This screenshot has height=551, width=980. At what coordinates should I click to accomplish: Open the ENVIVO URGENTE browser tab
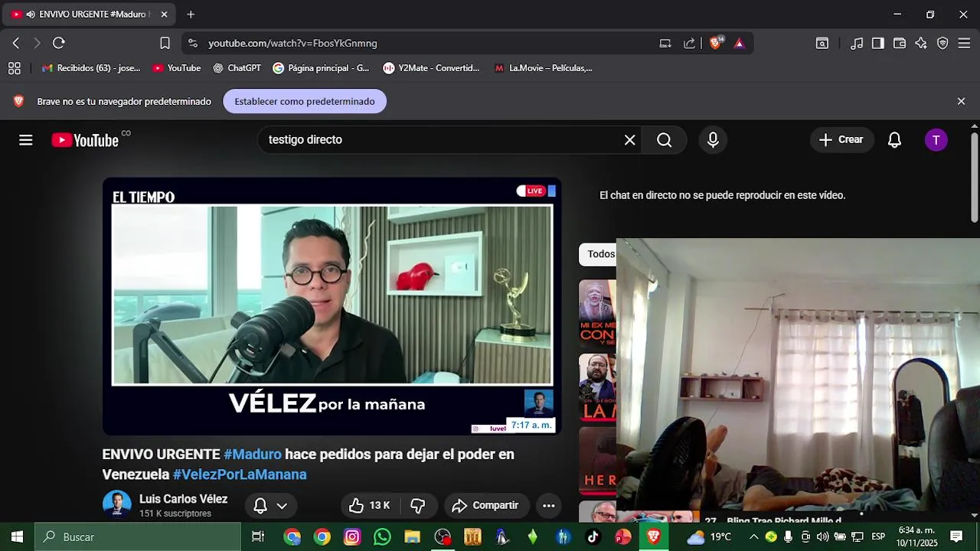click(x=90, y=15)
